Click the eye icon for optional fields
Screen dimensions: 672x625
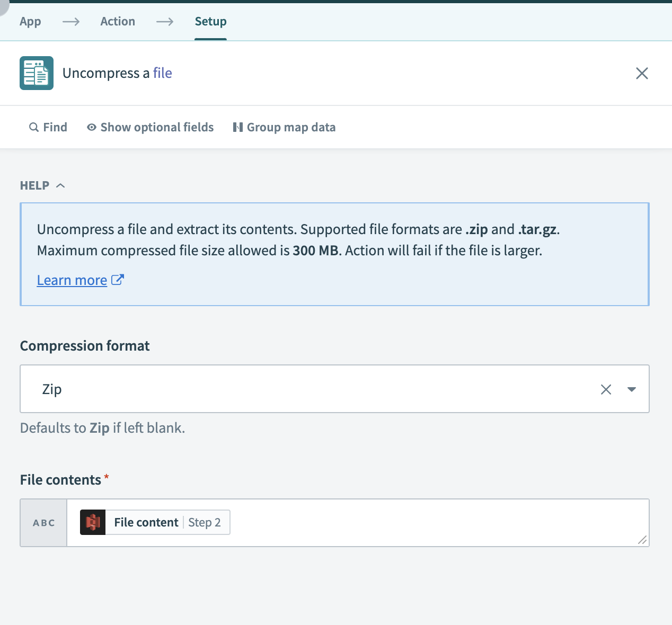[x=91, y=127]
